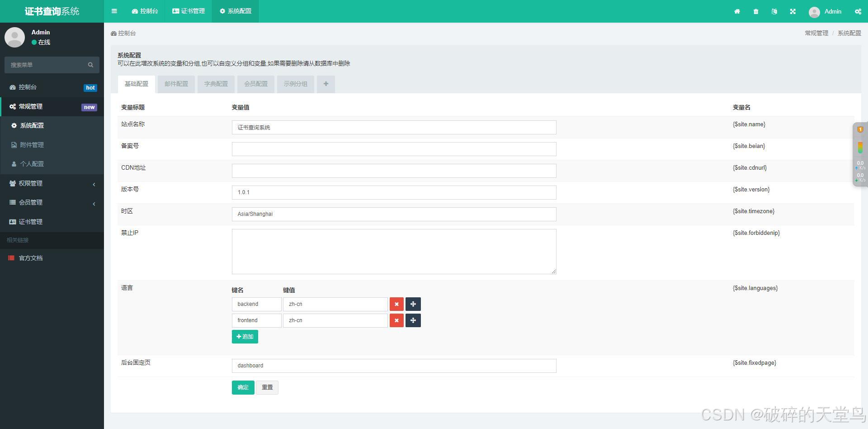The image size is (868, 429).
Task: Click the hot badge next to 控制台
Action: (x=90, y=88)
